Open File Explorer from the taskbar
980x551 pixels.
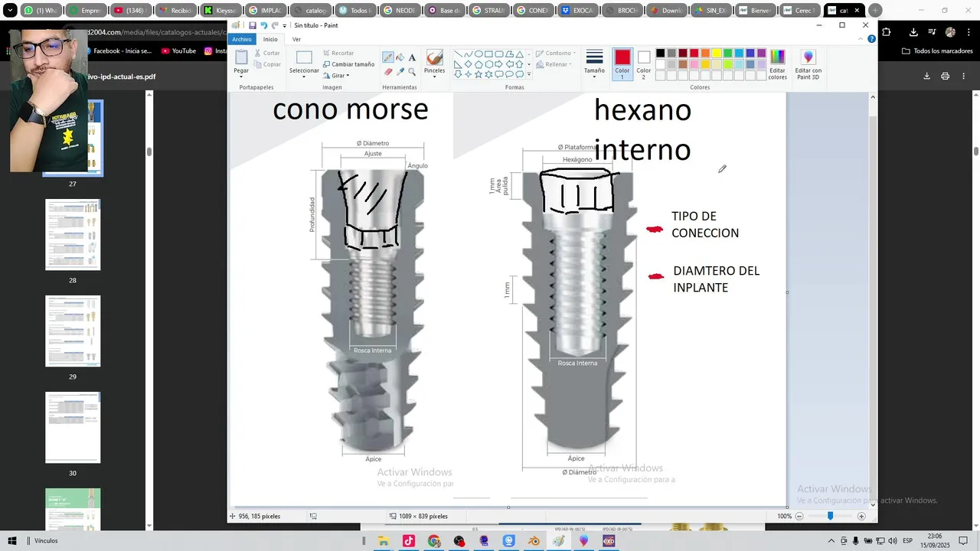pos(384,541)
